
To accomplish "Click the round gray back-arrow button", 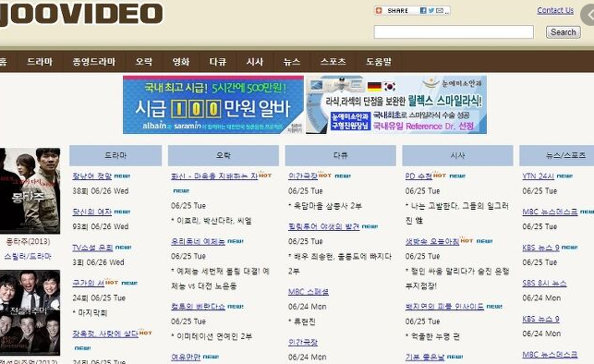I will tap(588, 15).
